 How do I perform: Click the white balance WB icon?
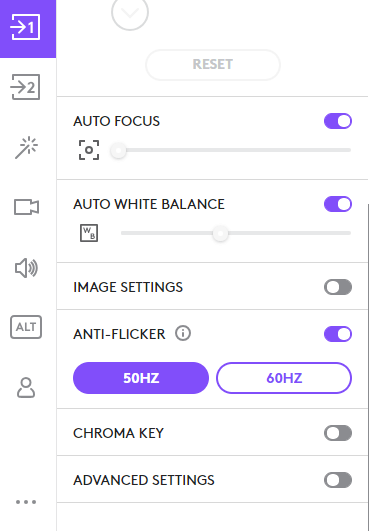(89, 233)
